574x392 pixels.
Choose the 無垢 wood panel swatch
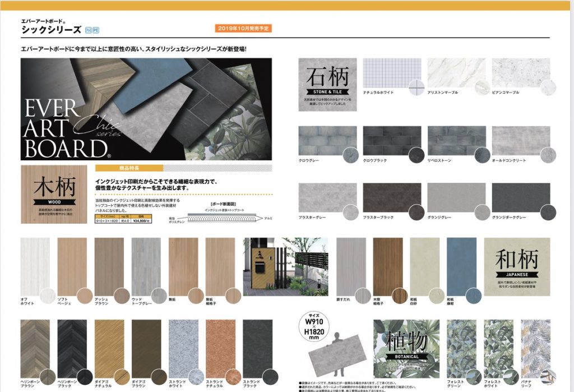click(x=183, y=267)
